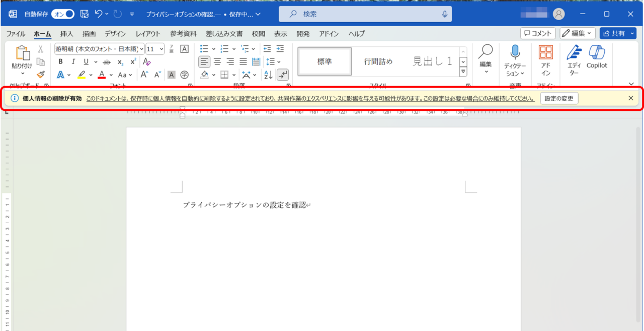Toggle strikethrough formatting

pos(107,61)
